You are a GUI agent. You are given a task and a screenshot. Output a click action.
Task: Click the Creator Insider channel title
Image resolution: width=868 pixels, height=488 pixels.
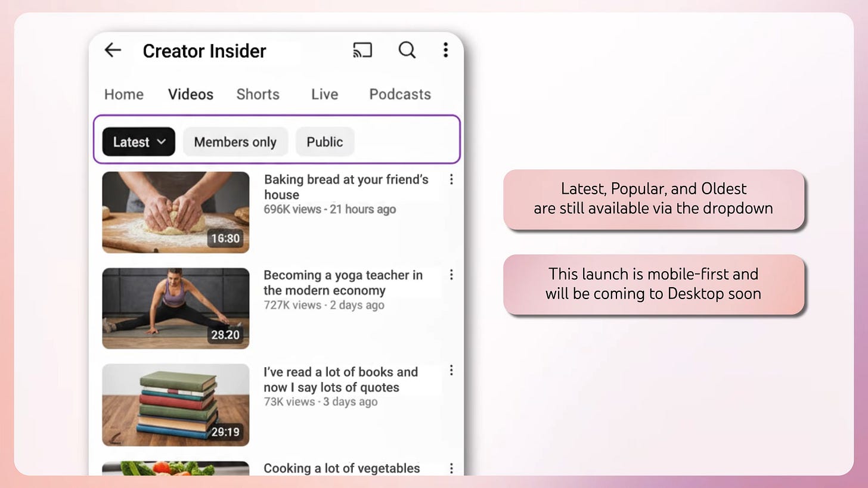(204, 51)
